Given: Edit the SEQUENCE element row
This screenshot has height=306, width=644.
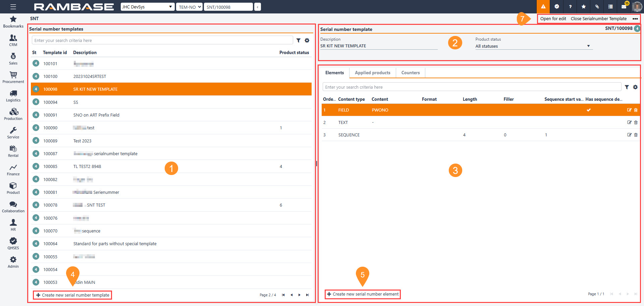Looking at the screenshot, I should (x=629, y=135).
